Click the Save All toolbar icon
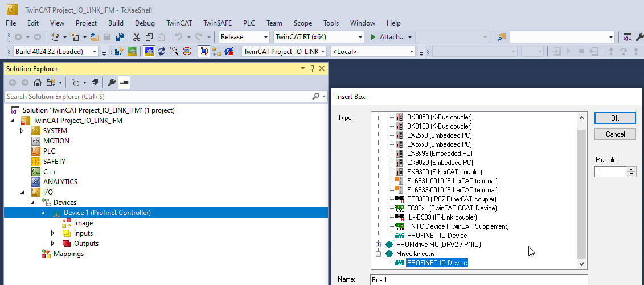 click(120, 37)
